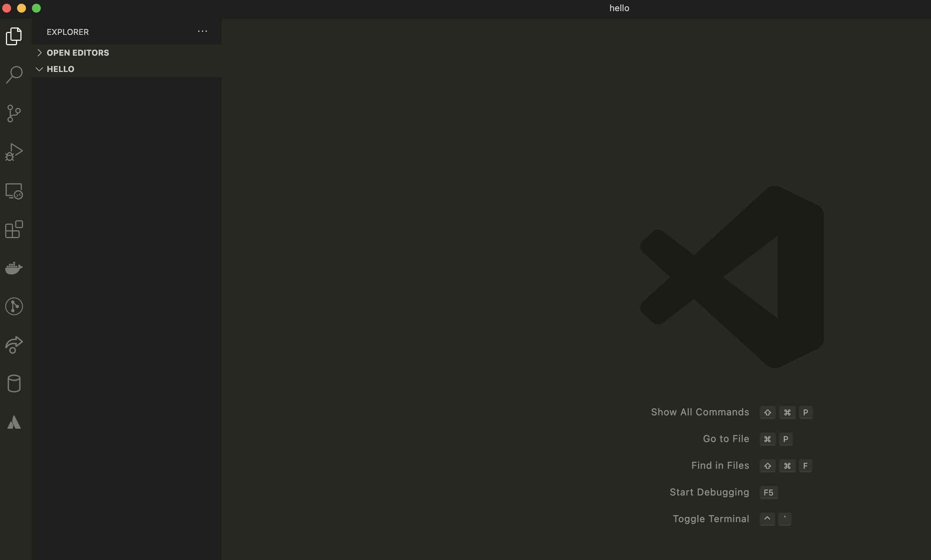Screen dimensions: 931x560
Task: Open the Search view icon
Action: [14, 75]
